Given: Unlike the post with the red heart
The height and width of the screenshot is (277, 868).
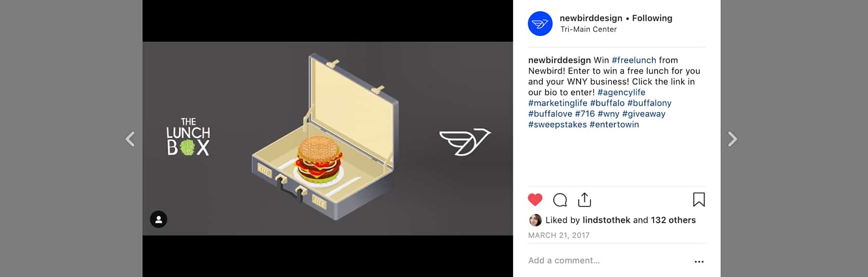Looking at the screenshot, I should click(x=535, y=200).
